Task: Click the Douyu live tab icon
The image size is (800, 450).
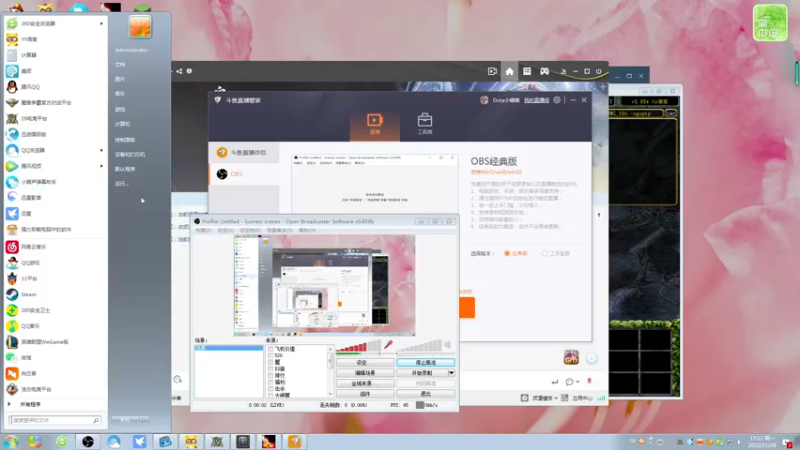Action: [x=374, y=124]
